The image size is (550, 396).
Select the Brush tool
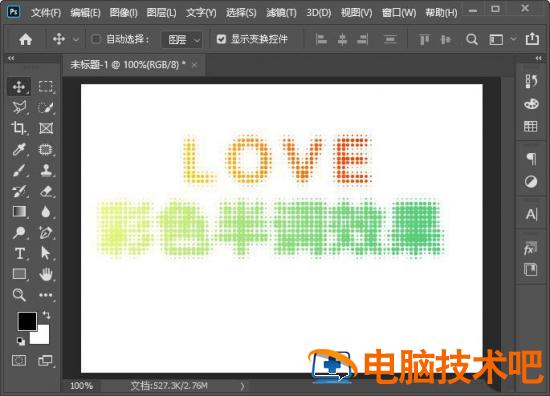coord(19,170)
